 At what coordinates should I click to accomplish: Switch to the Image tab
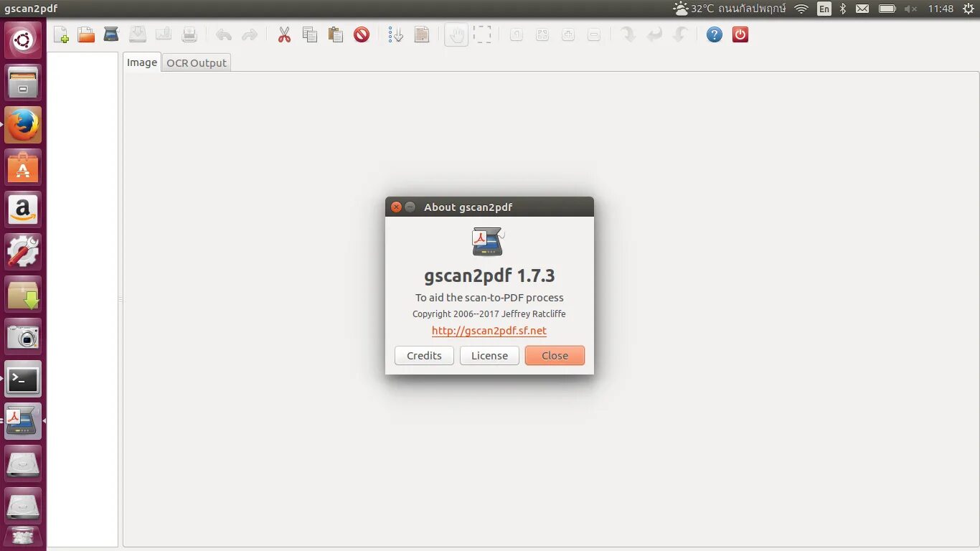click(142, 62)
